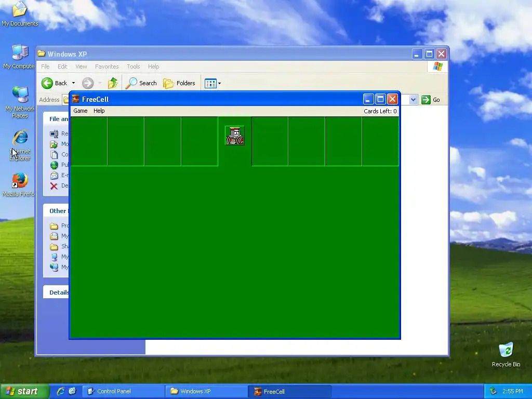Expand the Address bar dropdown arrow

tap(413, 100)
